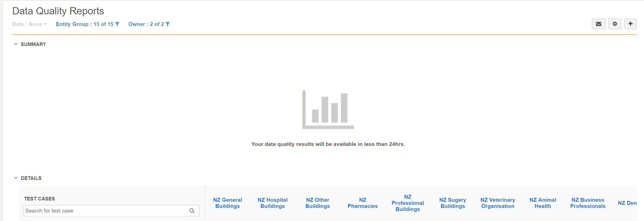
Task: Select NZ Veterinary Organisation header
Action: coord(498,203)
